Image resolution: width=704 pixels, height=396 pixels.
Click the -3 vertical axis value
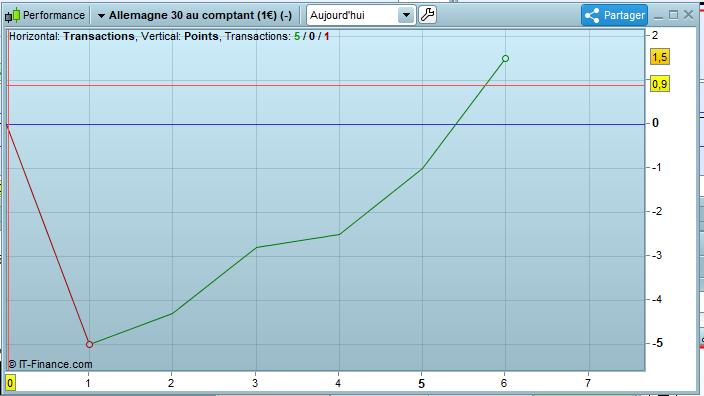pyautogui.click(x=657, y=255)
